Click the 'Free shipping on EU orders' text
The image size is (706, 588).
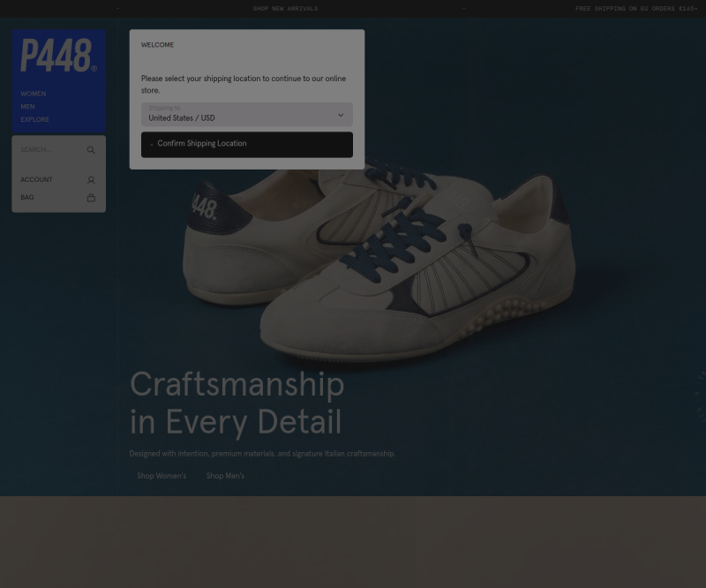pos(636,9)
